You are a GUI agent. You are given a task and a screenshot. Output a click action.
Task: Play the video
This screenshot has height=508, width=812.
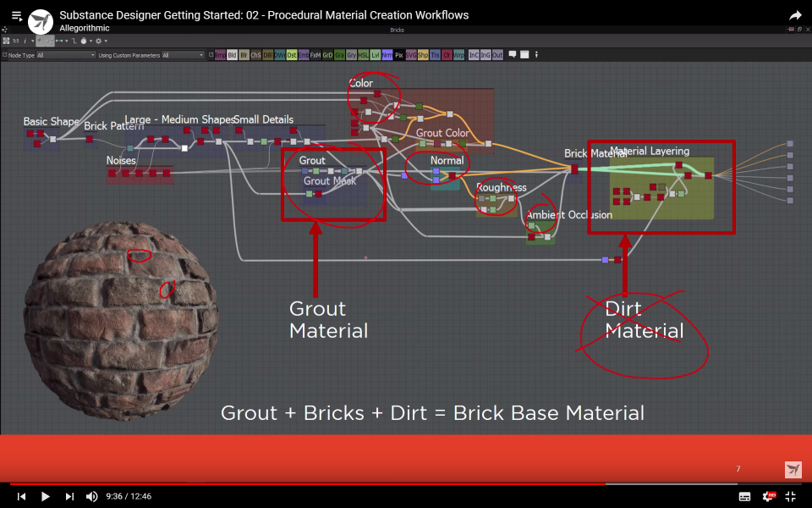pos(45,496)
